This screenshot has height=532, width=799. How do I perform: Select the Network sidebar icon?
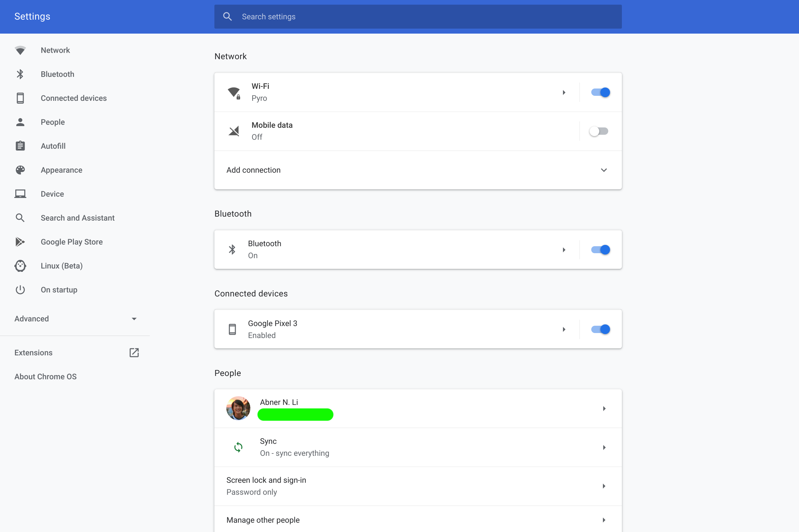coord(20,50)
